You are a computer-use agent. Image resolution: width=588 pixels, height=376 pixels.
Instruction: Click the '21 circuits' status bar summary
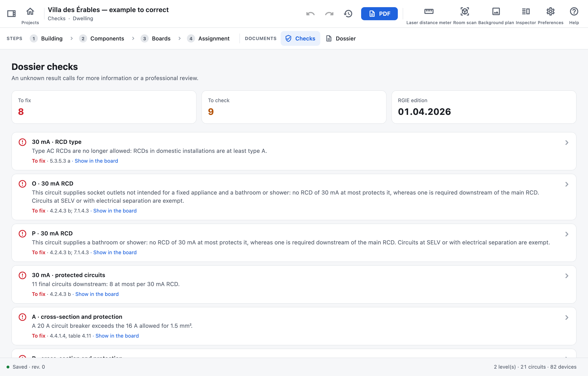click(533, 367)
